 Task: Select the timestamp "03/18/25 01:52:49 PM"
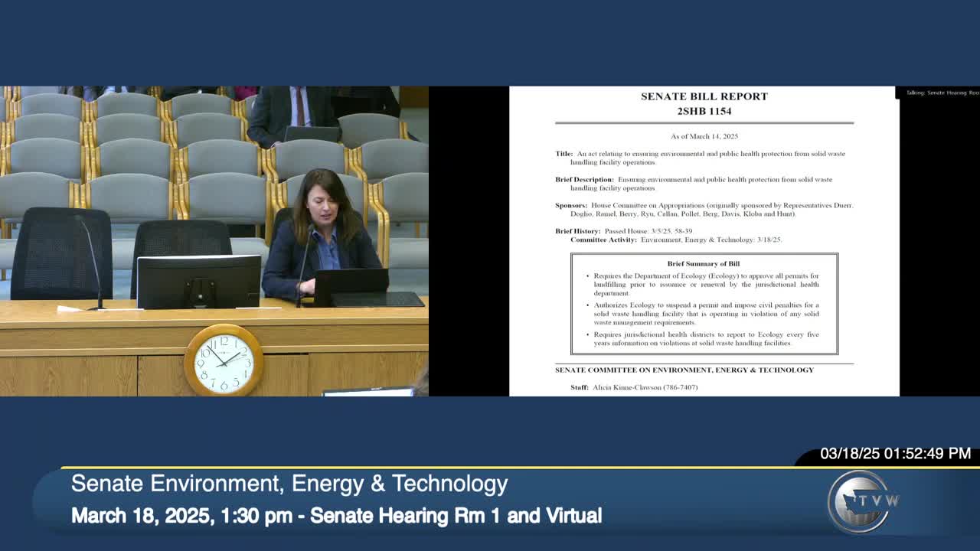pos(895,454)
